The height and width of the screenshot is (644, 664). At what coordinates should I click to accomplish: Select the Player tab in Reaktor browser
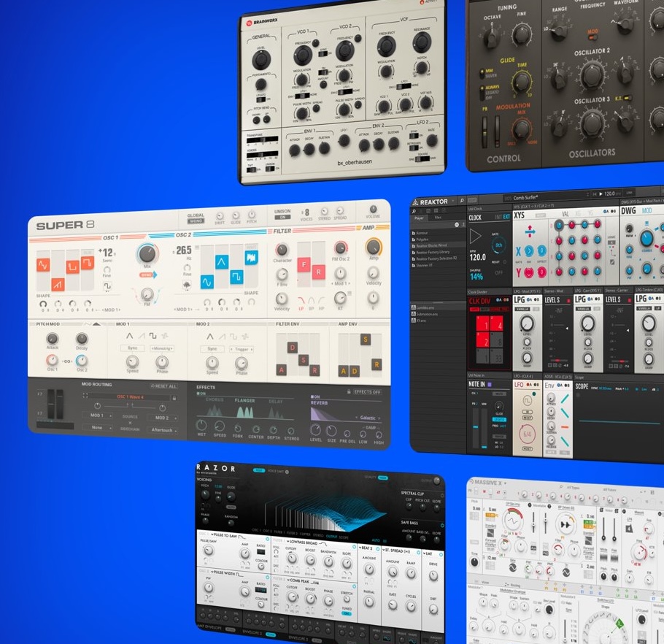(x=419, y=218)
